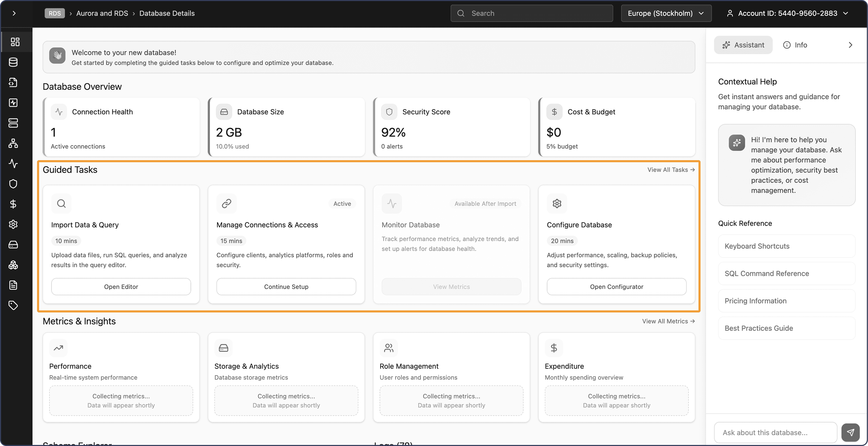Viewport: 868px width, 446px height.
Task: Click the tag icon at the sidebar bottom
Action: pos(13,305)
